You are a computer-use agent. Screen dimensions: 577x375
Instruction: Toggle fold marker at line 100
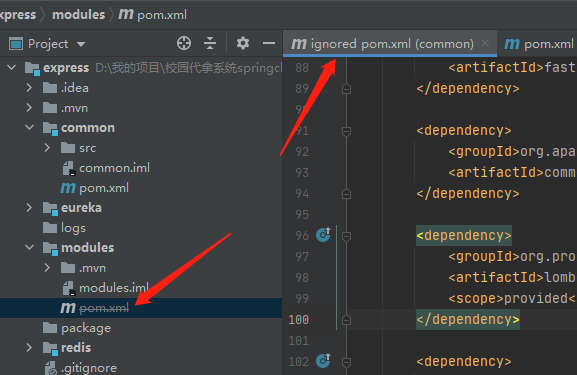click(346, 320)
